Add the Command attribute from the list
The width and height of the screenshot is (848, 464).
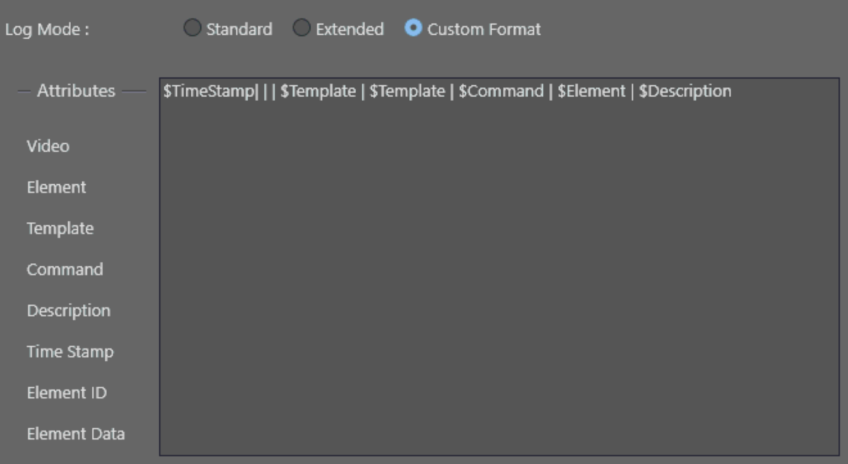pos(64,269)
